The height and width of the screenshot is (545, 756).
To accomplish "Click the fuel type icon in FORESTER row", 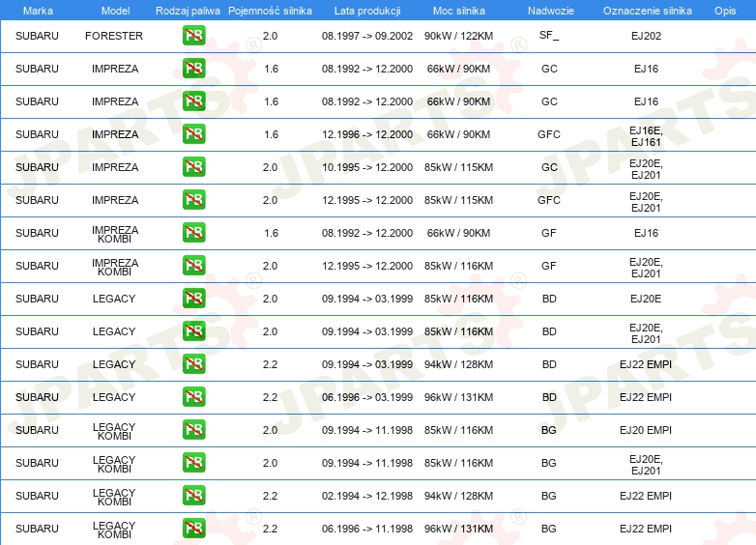I will coord(193,36).
